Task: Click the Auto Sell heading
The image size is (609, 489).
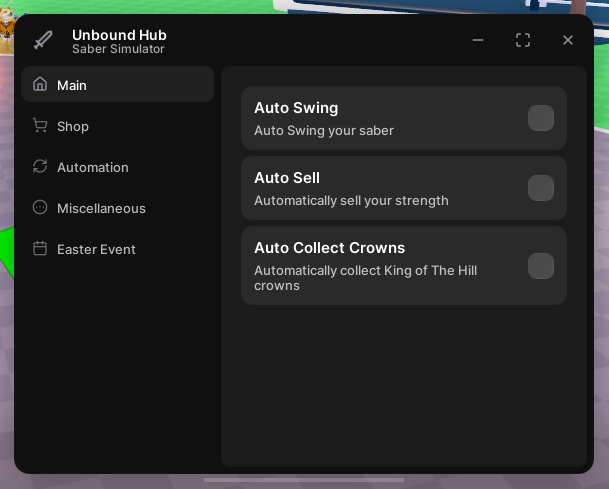Action: [287, 178]
